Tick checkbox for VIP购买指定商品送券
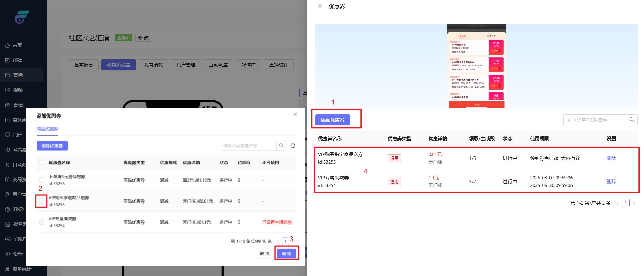The image size is (644, 276). (x=41, y=201)
